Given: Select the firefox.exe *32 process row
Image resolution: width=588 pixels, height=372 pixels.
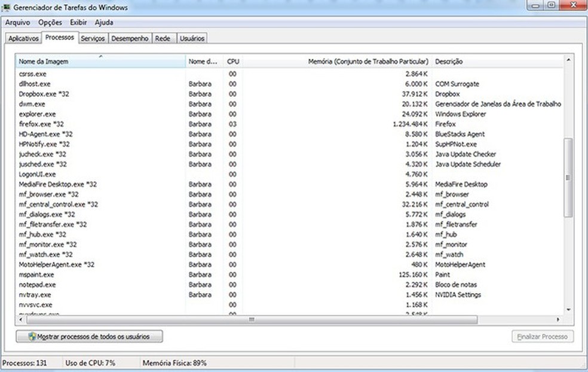Looking at the screenshot, I should [x=41, y=124].
